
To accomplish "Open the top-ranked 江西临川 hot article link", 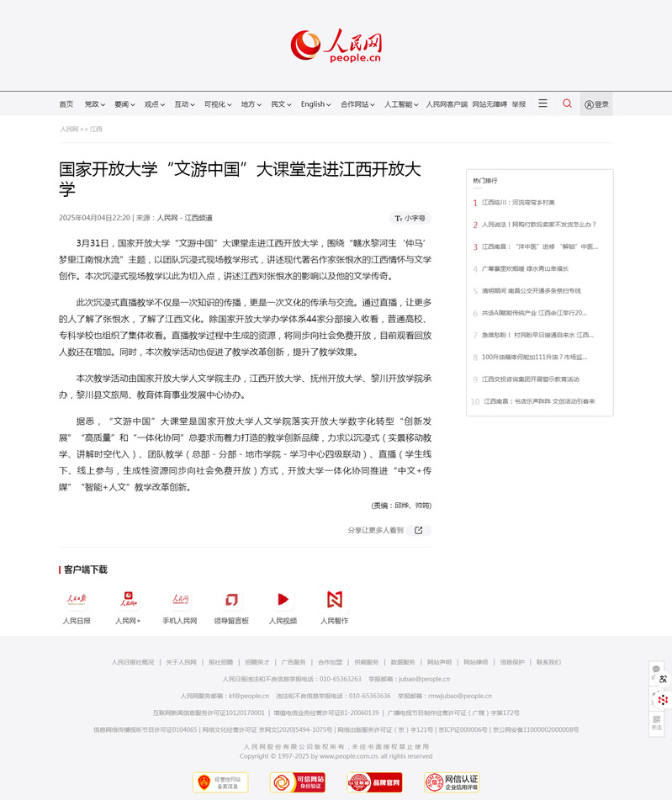I will point(518,203).
